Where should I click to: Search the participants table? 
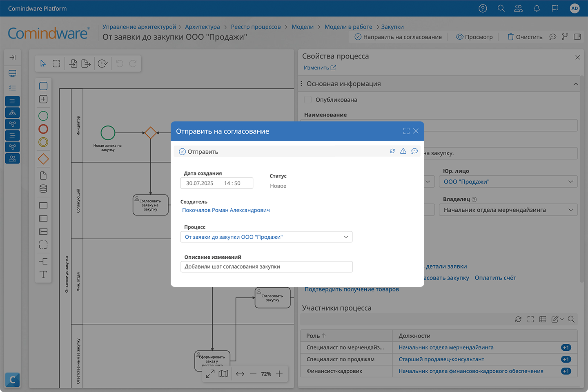tap(571, 319)
